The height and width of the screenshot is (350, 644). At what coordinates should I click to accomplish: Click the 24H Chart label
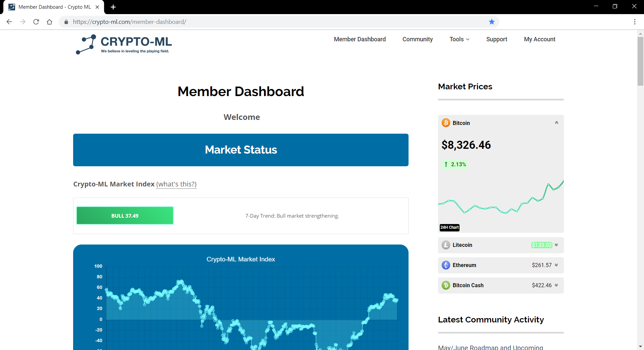pyautogui.click(x=449, y=227)
